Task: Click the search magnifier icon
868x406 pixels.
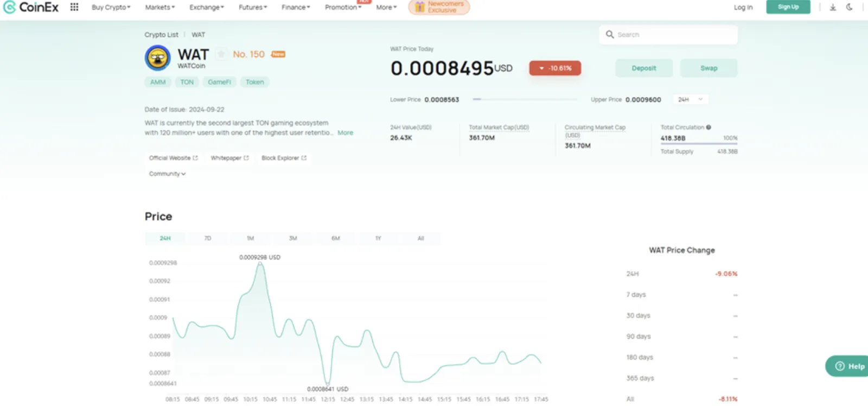Action: click(x=610, y=34)
